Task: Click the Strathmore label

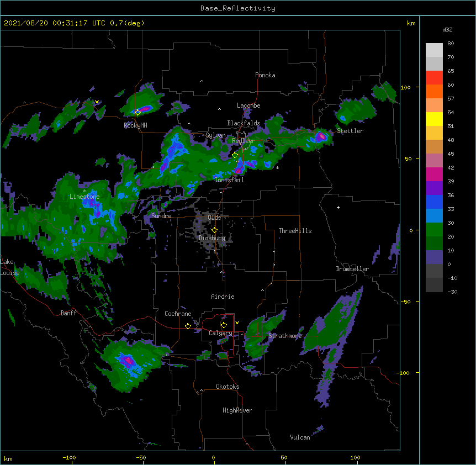Action: (x=285, y=336)
